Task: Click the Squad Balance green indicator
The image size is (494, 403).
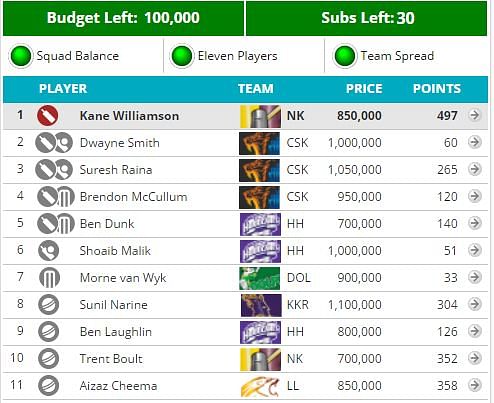Action: (21, 56)
